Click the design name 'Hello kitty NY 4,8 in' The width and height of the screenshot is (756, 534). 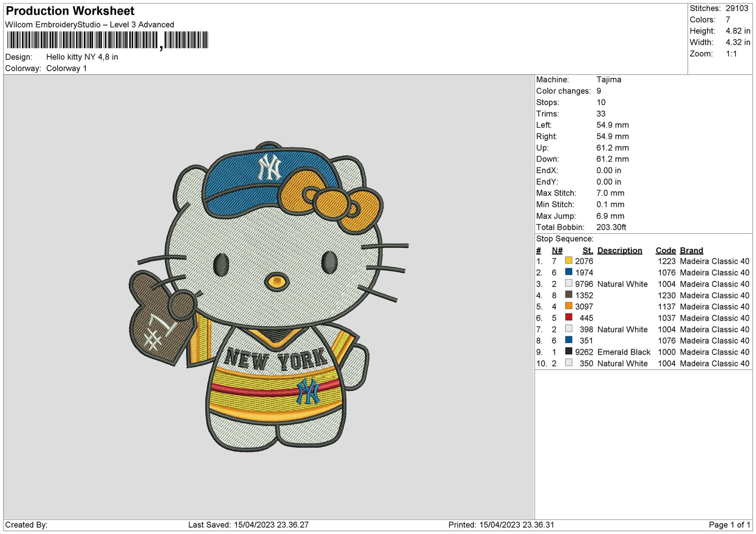pos(82,57)
